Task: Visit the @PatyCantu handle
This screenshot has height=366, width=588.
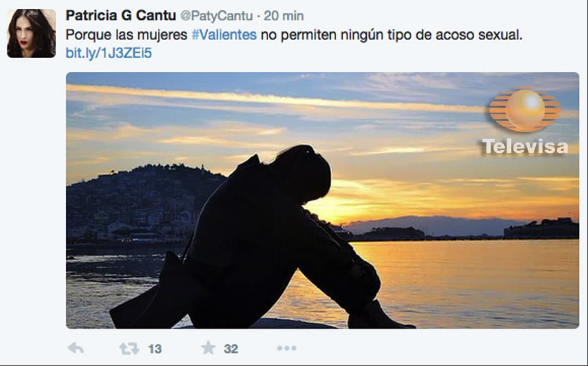Action: 216,16
